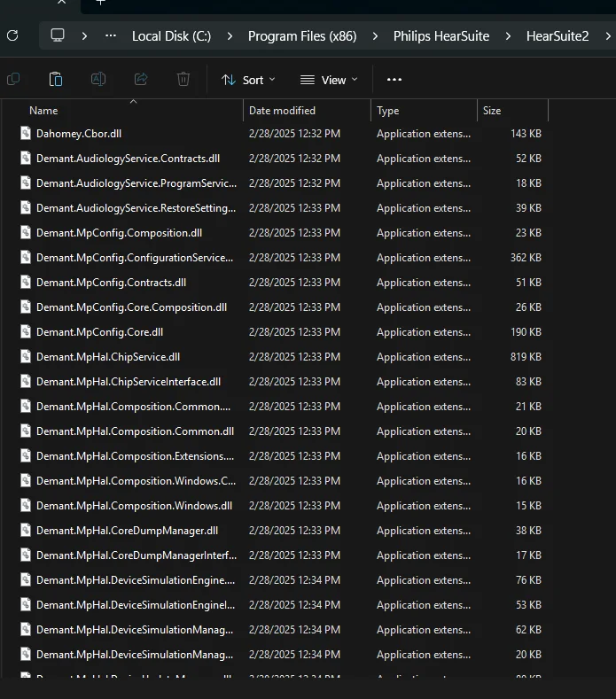Click file icon of Demant.AudiologyService.Contracts.dll

pos(26,159)
